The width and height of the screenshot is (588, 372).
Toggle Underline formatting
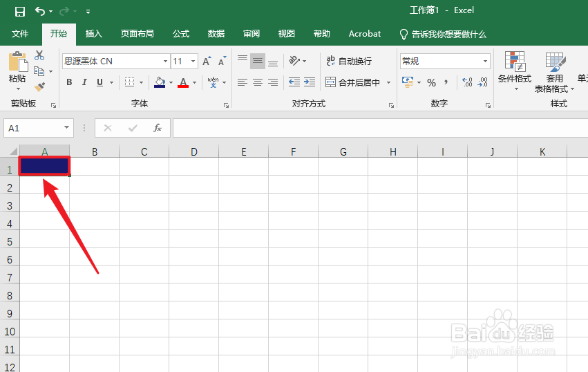click(99, 82)
